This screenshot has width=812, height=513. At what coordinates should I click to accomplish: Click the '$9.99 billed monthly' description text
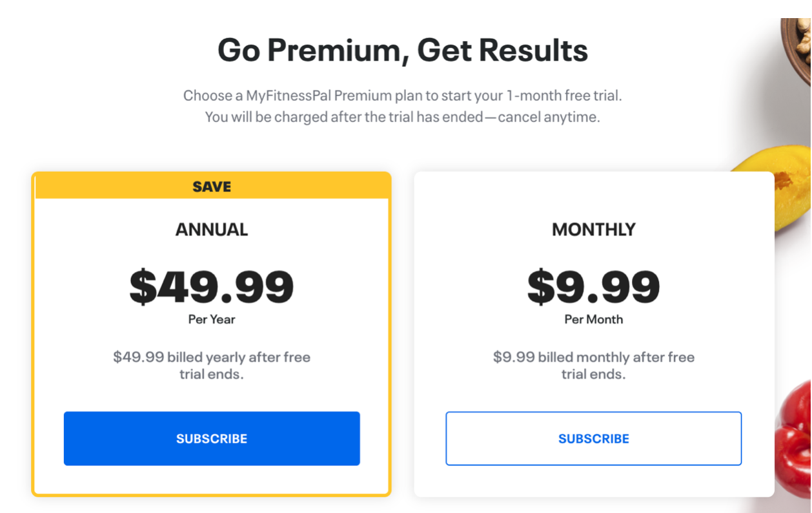(594, 366)
